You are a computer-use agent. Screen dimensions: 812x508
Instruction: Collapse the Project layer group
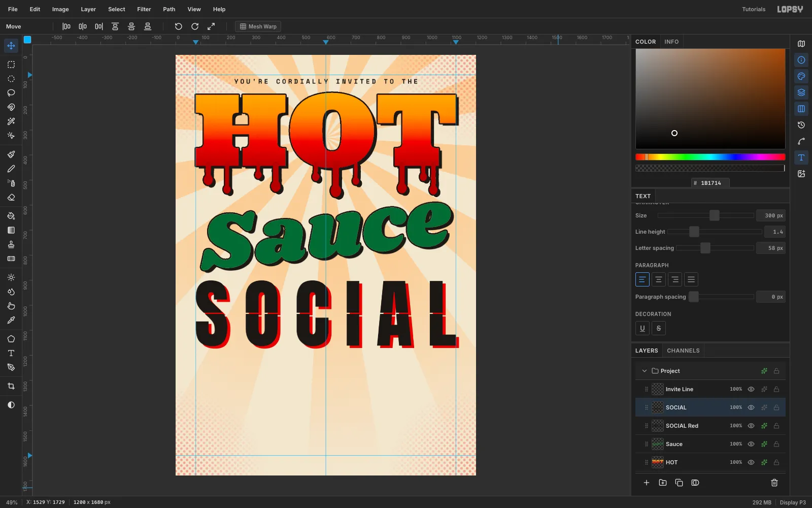pos(645,371)
